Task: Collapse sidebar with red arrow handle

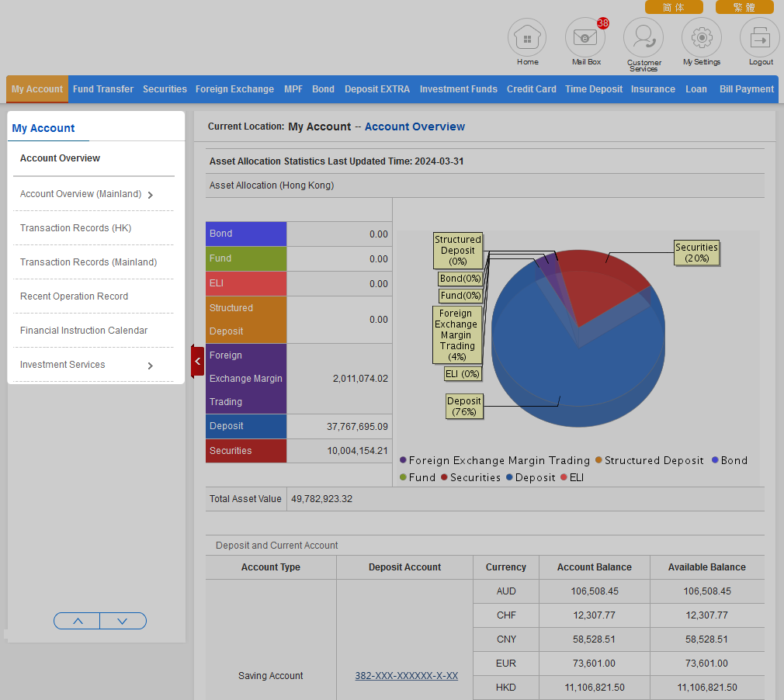Action: [197, 361]
